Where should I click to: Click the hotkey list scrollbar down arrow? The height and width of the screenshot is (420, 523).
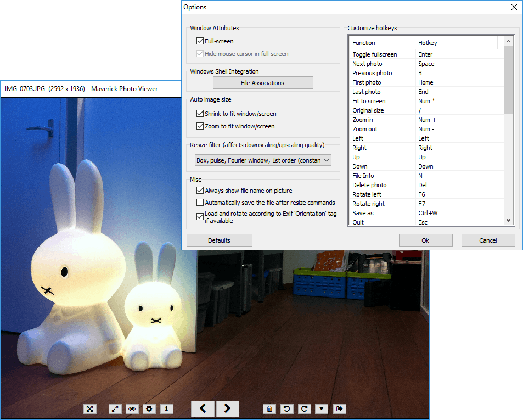pyautogui.click(x=508, y=220)
